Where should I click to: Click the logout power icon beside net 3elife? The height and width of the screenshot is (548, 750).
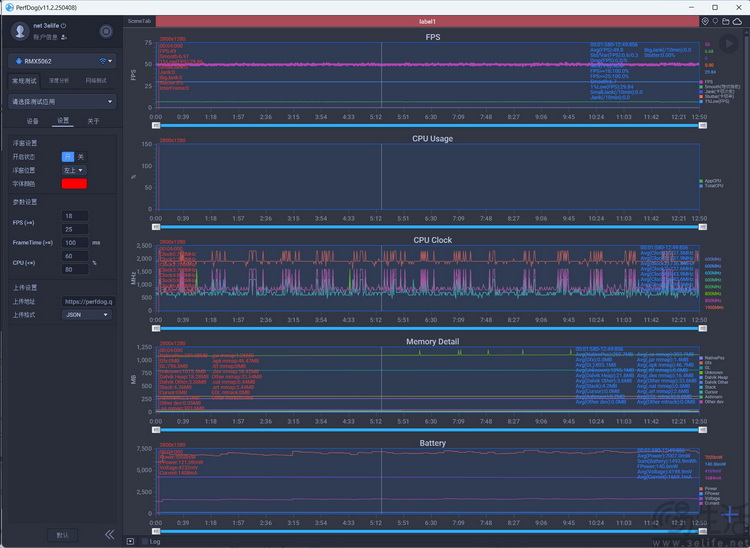click(x=64, y=25)
